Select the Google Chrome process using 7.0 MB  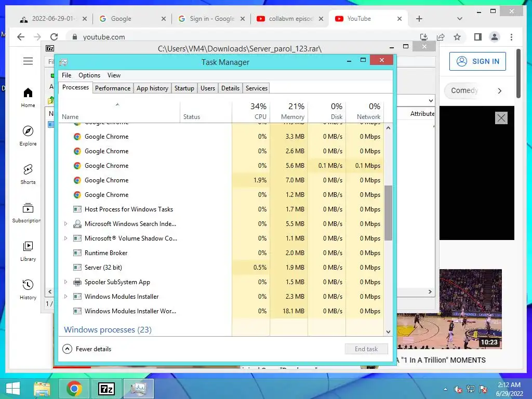(221, 180)
